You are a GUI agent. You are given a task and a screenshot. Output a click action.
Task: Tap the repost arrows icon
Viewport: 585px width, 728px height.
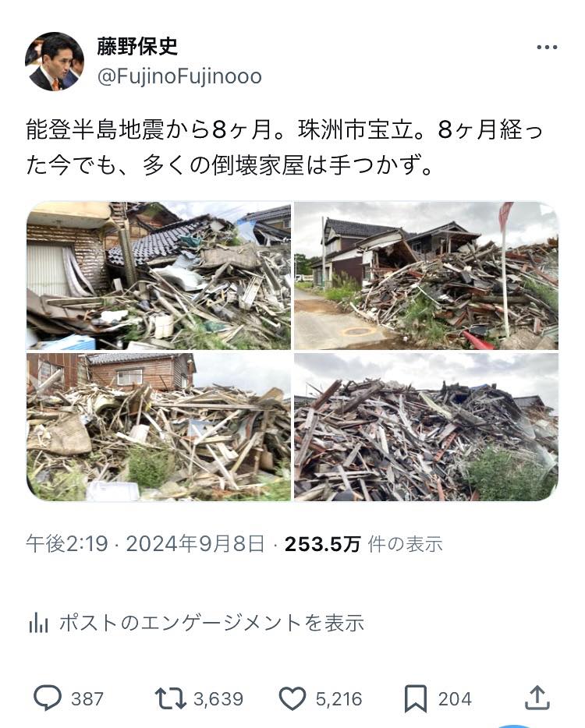coord(170,698)
